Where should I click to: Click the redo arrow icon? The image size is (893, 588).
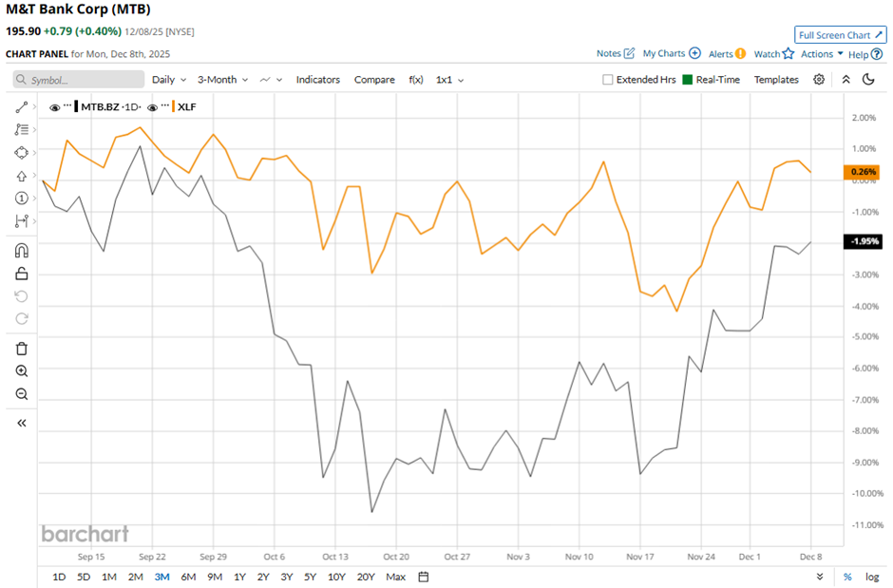(21, 319)
